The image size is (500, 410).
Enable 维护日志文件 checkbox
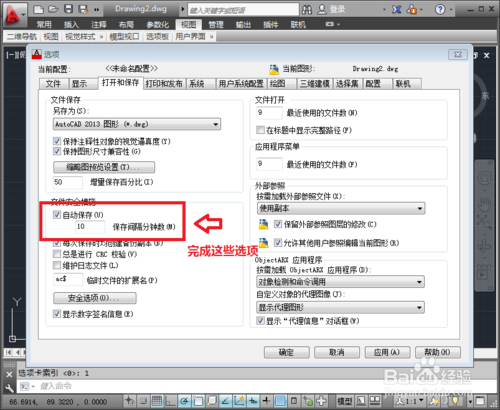point(57,265)
